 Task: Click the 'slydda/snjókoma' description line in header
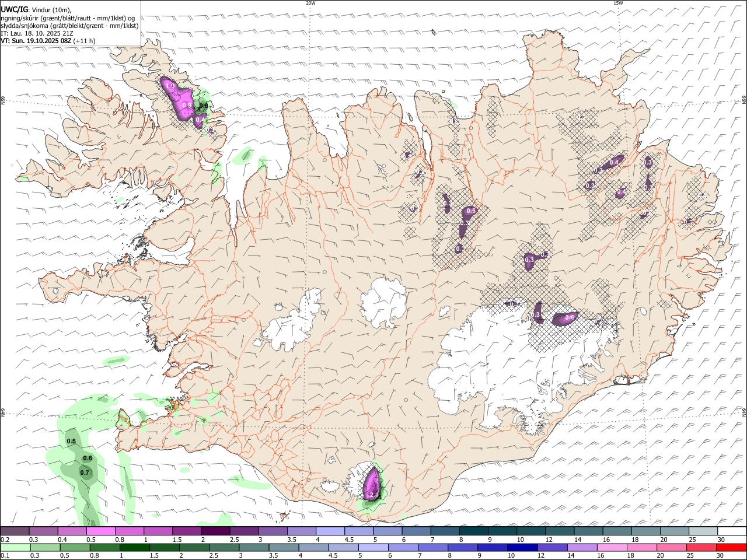(70, 26)
